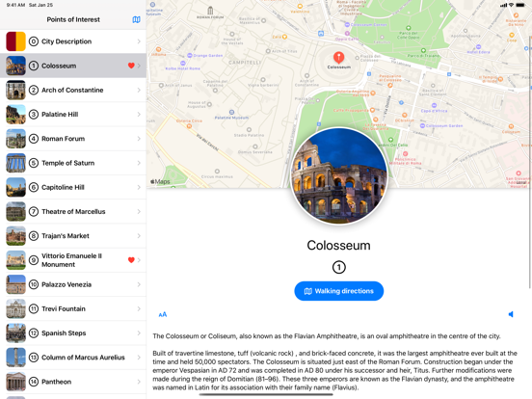Tap the Pantheon thumbnail

click(16, 382)
